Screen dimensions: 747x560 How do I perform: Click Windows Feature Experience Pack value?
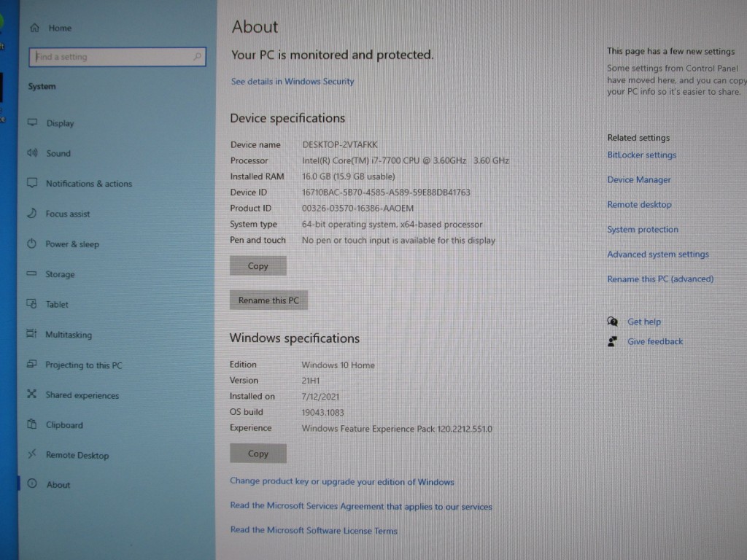[x=397, y=429]
